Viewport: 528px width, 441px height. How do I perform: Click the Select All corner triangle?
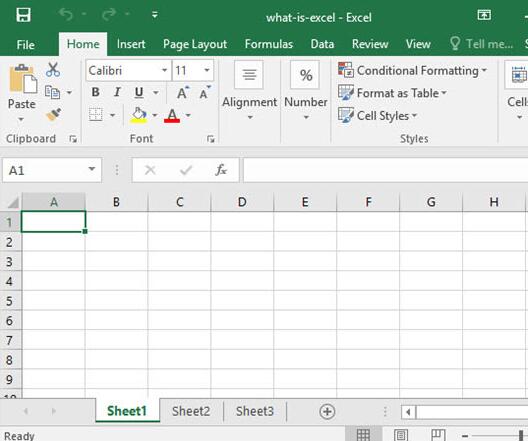pos(13,202)
